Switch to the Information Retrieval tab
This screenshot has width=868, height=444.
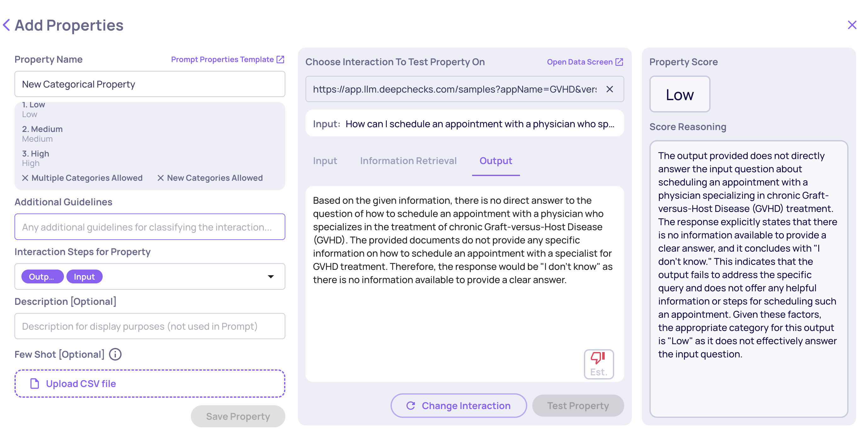tap(408, 161)
